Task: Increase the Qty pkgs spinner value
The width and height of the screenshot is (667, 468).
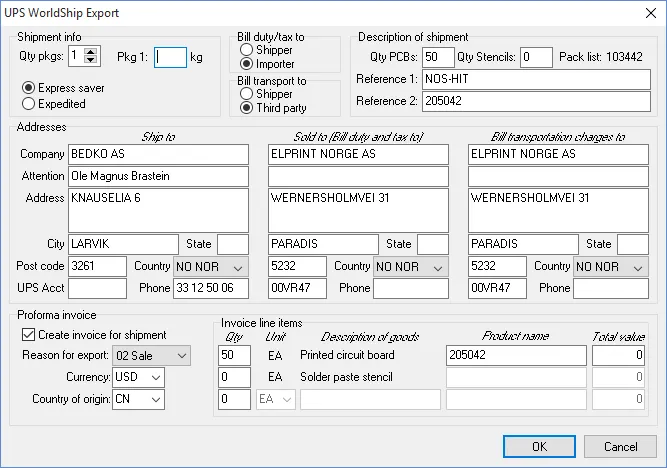Action: 90,52
